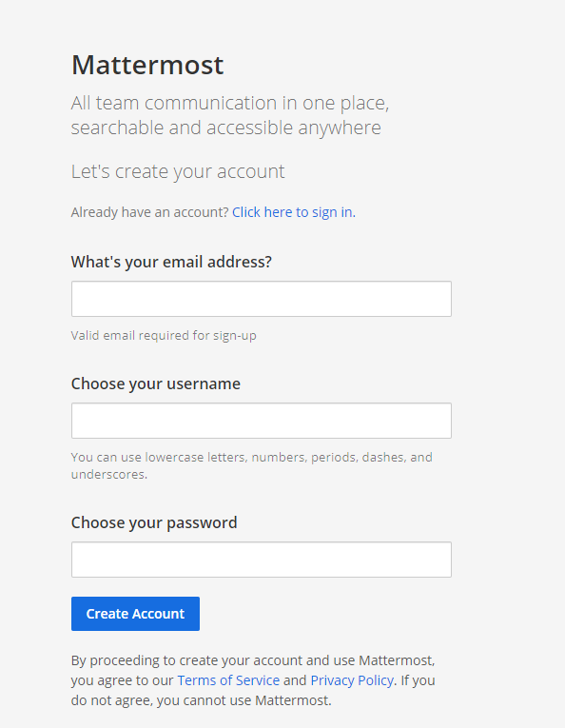Click the Mattermost title heading
This screenshot has width=565, height=728.
(x=147, y=65)
